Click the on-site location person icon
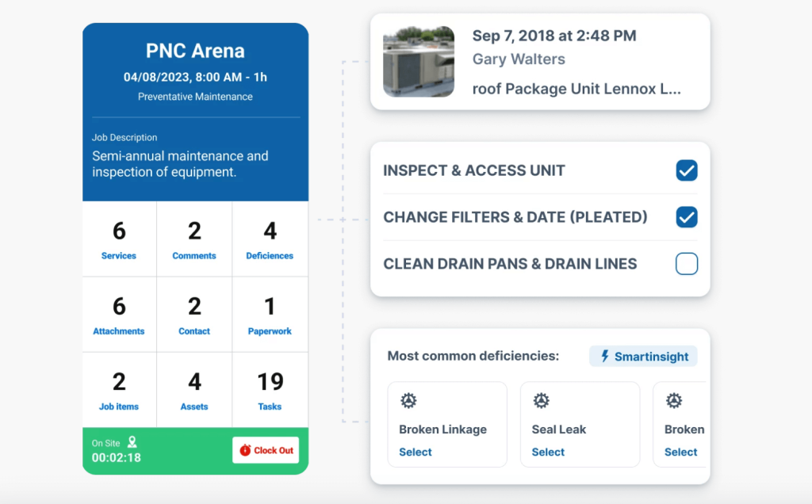This screenshot has width=812, height=504. 132,442
